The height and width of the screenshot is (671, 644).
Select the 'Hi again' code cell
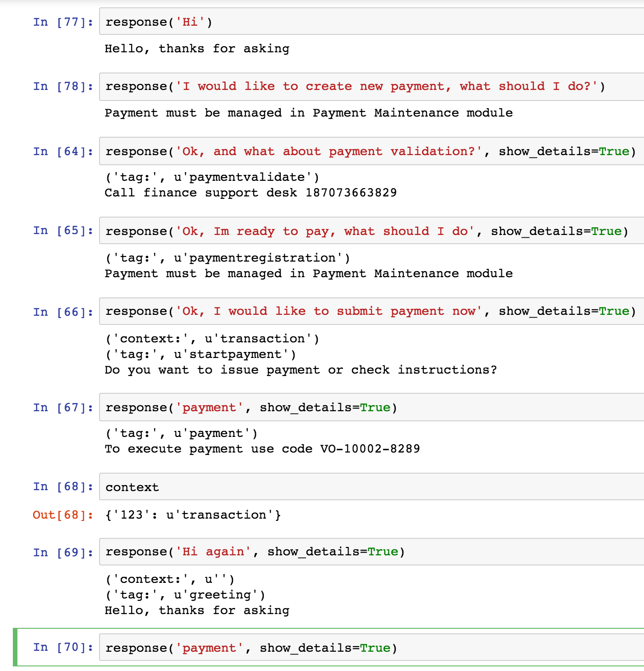(372, 552)
